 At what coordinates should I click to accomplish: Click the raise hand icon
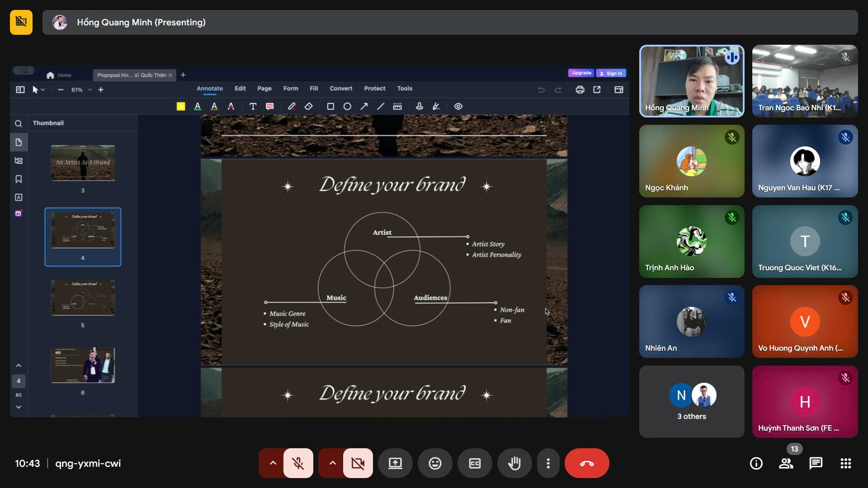(514, 463)
